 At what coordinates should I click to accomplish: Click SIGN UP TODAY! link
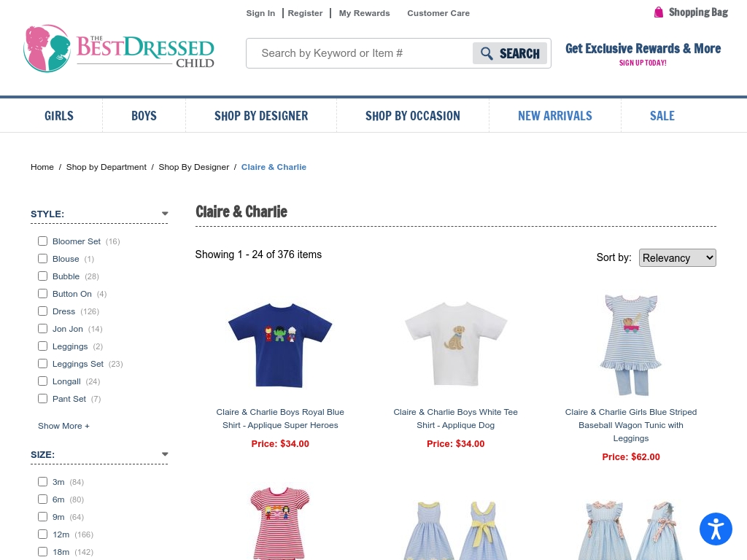643,63
